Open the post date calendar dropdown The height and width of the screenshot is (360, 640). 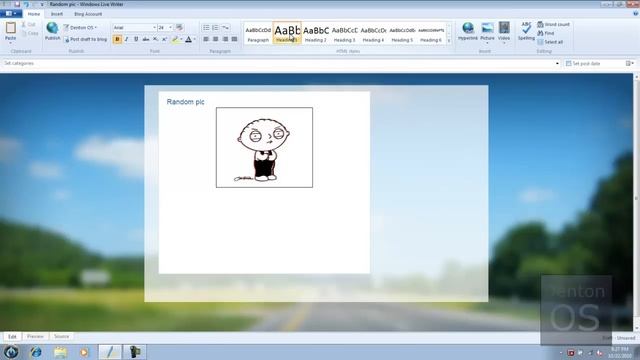pos(630,64)
